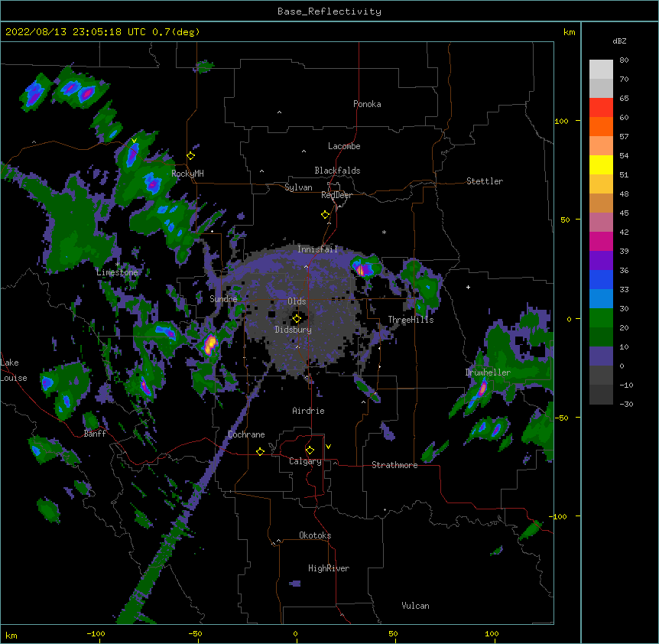
Task: Click the Limestone label
Action: coord(117,272)
